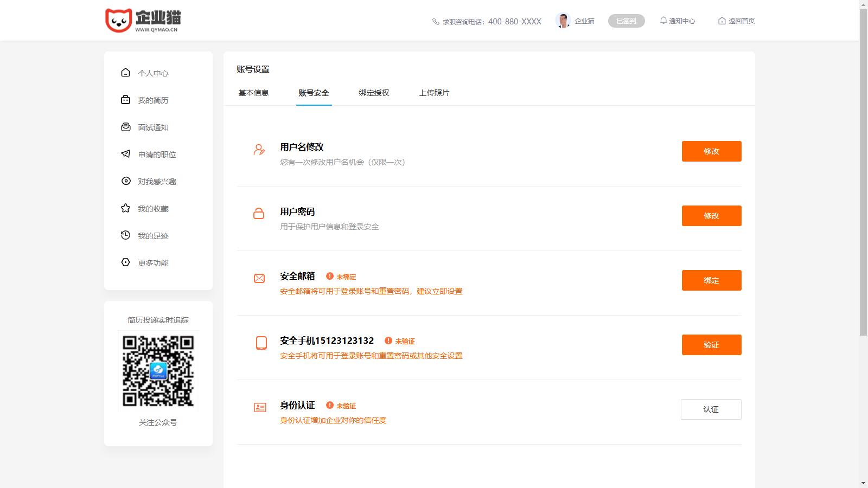Switch to the 基本信息 tab
This screenshot has width=868, height=488.
tap(253, 93)
